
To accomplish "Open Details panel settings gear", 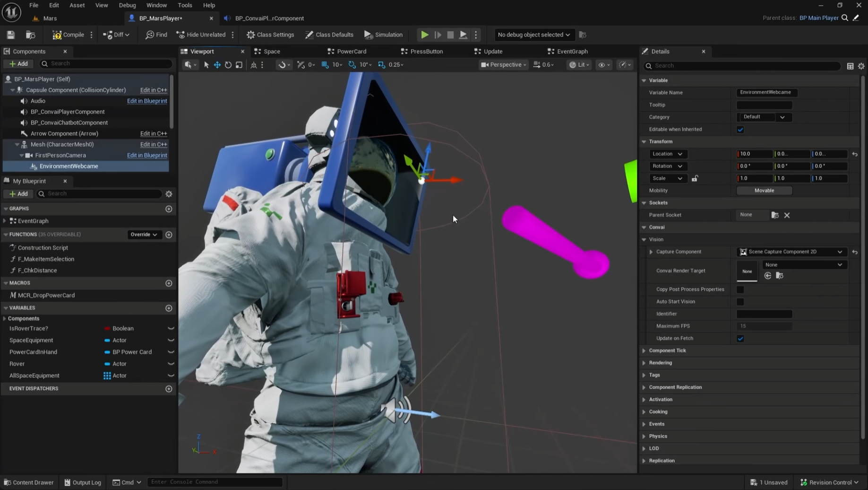I will (861, 66).
